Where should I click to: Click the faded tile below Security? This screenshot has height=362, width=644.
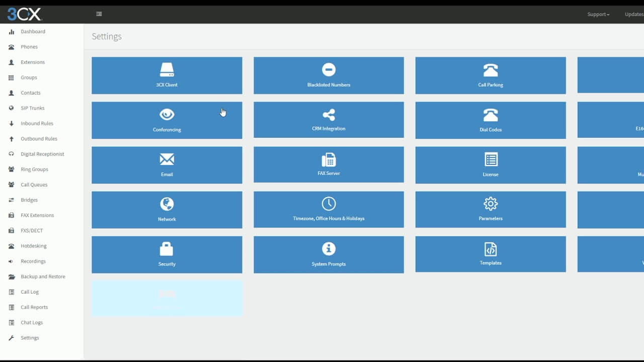pyautogui.click(x=167, y=299)
